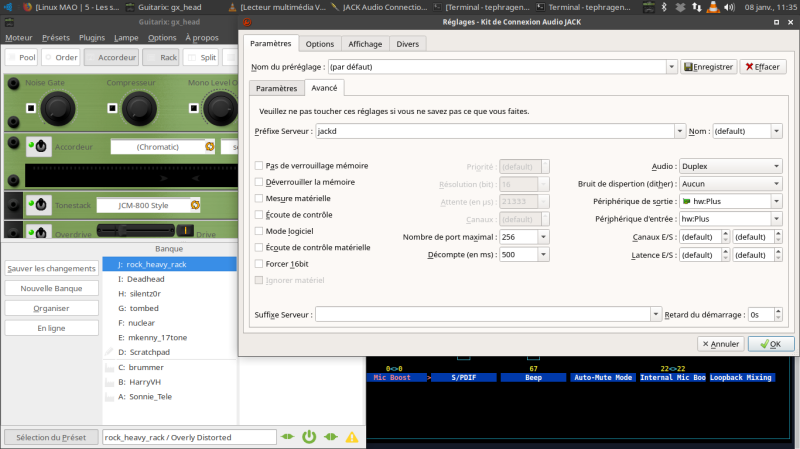Open the Décompte (en ms) dropdown
800x449 pixels.
tap(543, 254)
